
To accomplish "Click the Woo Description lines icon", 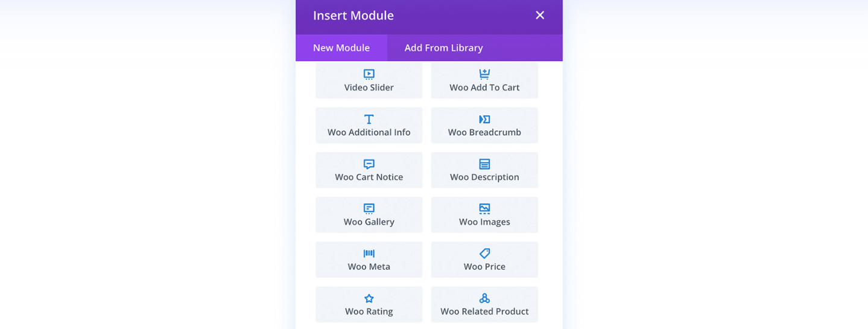I will 484,164.
